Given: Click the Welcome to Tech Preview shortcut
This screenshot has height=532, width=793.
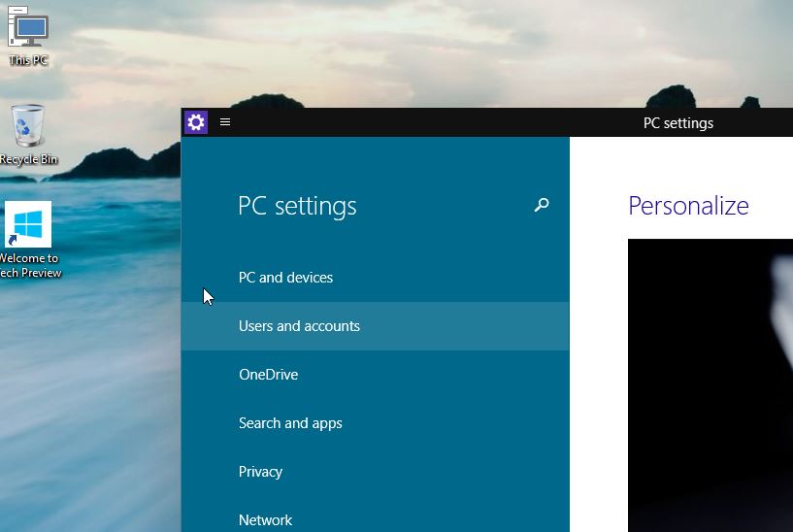Looking at the screenshot, I should point(28,225).
